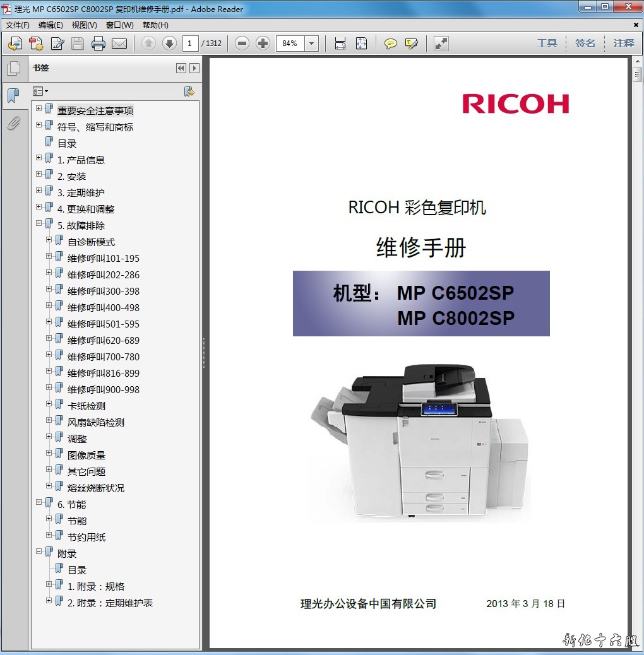Collapse the 5. 故障排除 bookmark node
The height and width of the screenshot is (655, 644).
click(x=39, y=223)
